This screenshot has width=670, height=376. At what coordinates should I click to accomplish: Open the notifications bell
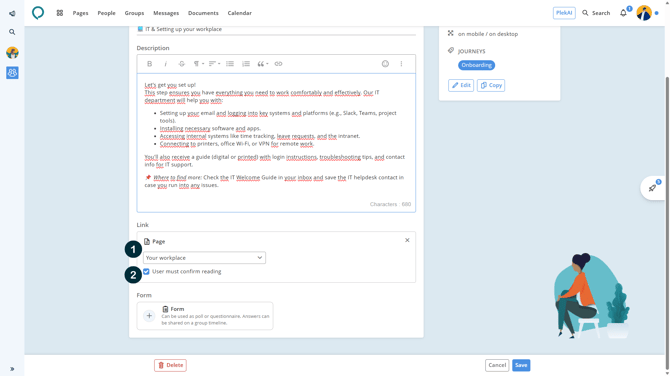(623, 13)
